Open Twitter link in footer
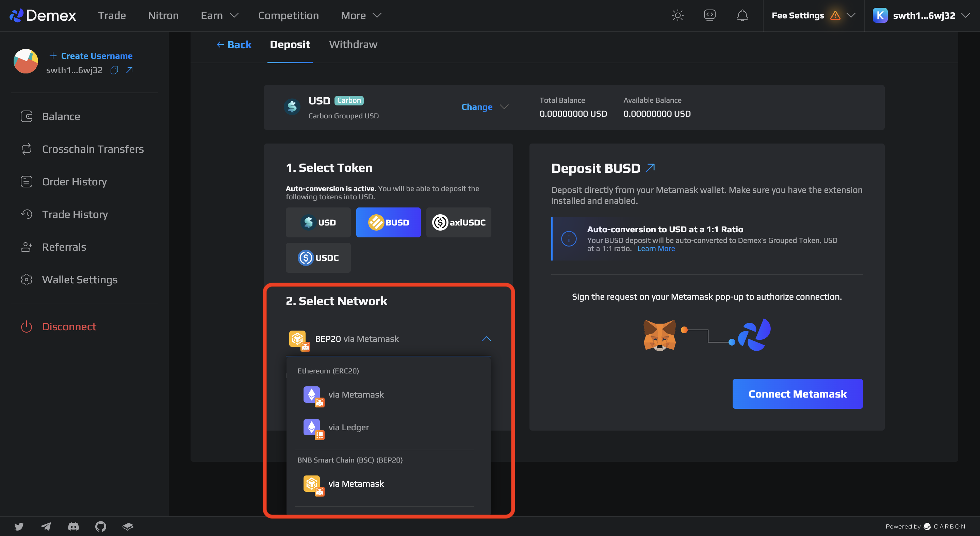 tap(19, 526)
